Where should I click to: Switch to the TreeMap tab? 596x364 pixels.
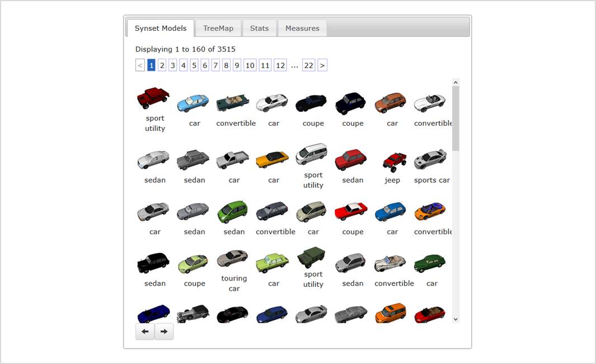click(218, 28)
